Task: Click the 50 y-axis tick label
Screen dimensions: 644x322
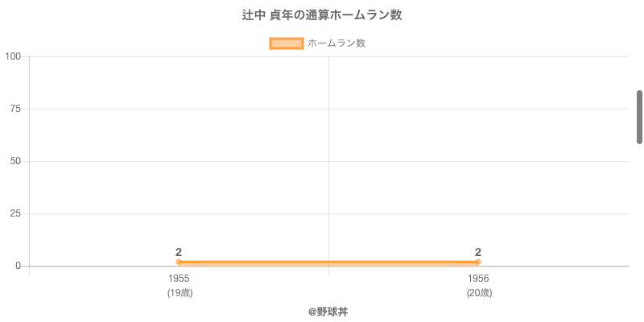Action: [15, 161]
